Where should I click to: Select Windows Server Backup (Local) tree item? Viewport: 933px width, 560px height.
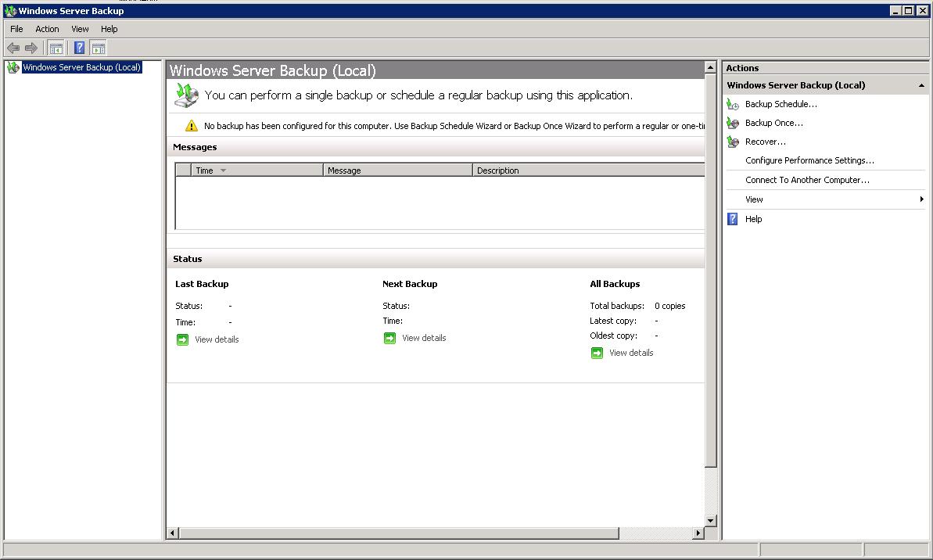(x=81, y=67)
